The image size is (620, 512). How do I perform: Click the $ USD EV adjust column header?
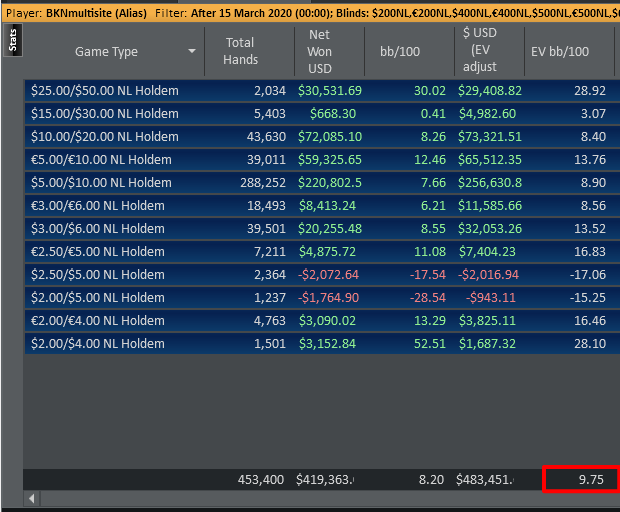click(487, 51)
